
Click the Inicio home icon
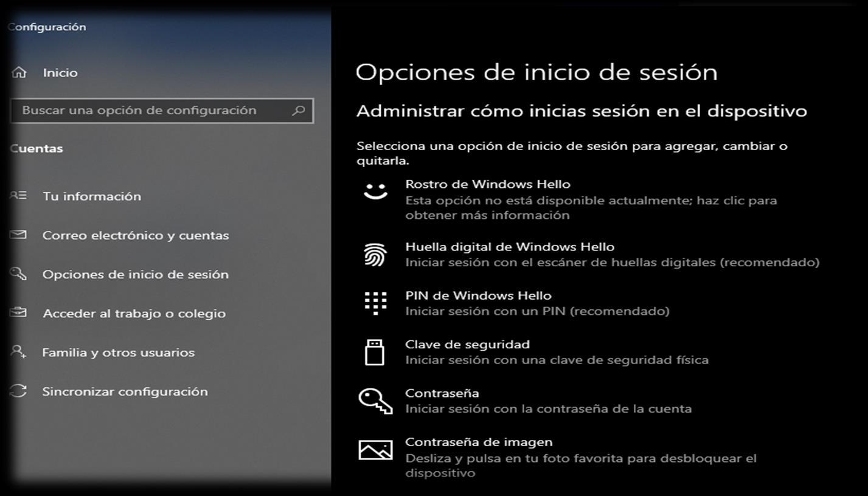19,72
